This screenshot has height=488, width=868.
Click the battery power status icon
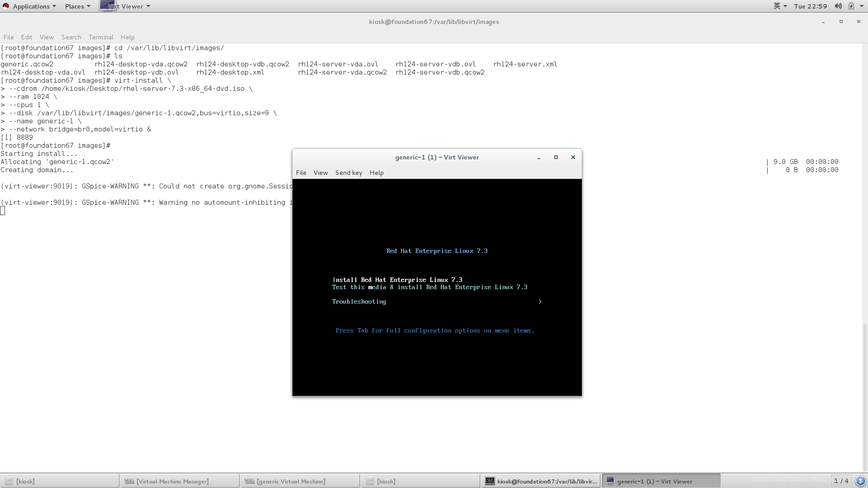click(851, 6)
